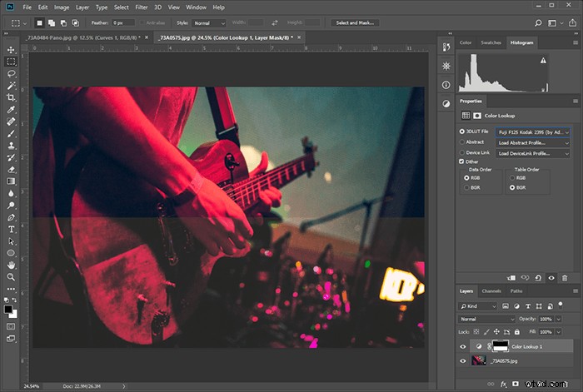Choose the Magic Wand tool
583x392 pixels.
pyautogui.click(x=11, y=86)
